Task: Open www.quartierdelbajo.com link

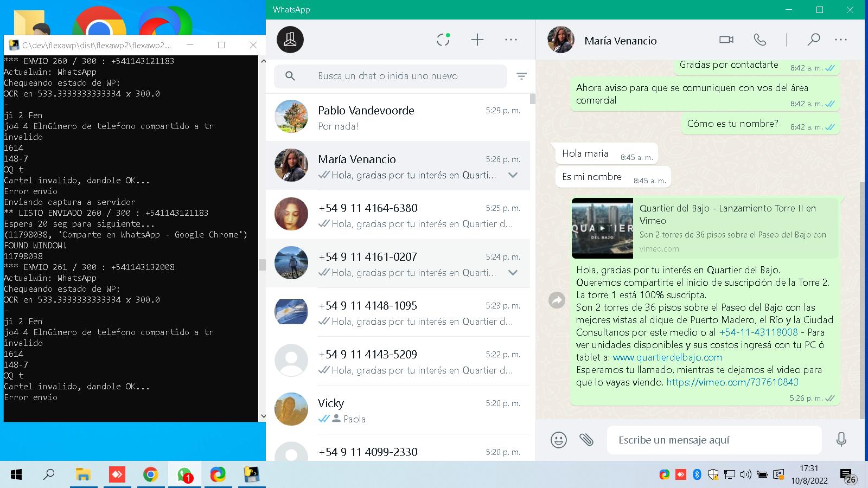Action: [667, 357]
